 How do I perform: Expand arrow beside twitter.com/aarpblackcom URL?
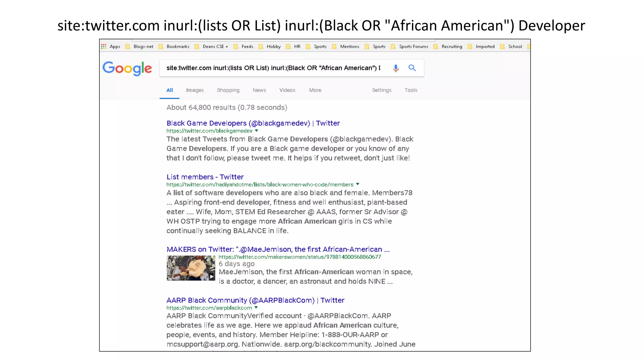256,307
